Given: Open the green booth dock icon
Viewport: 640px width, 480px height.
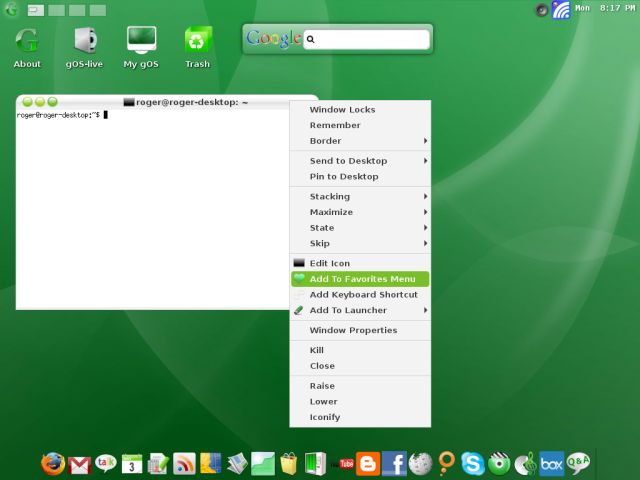Looking at the screenshot, I should (x=315, y=464).
